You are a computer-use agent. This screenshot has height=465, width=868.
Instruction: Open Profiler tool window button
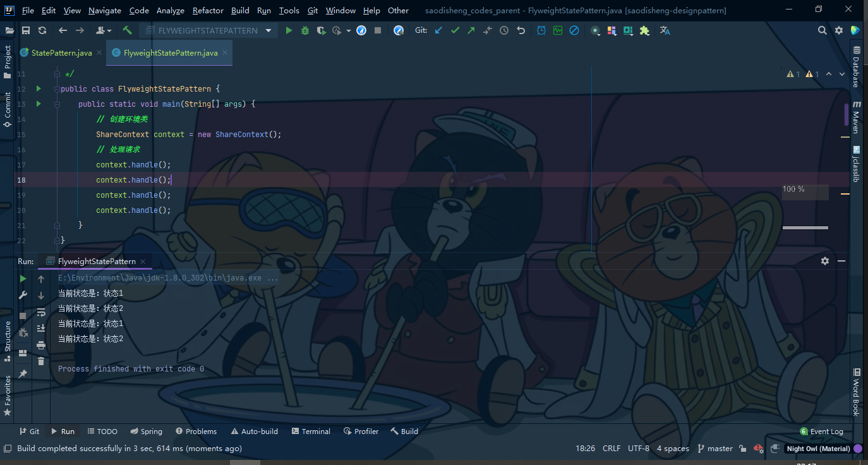361,432
